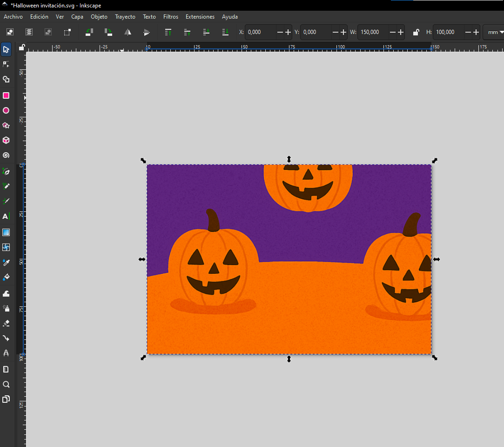The height and width of the screenshot is (447, 504).
Task: Open the Trayecto menu
Action: tap(125, 17)
